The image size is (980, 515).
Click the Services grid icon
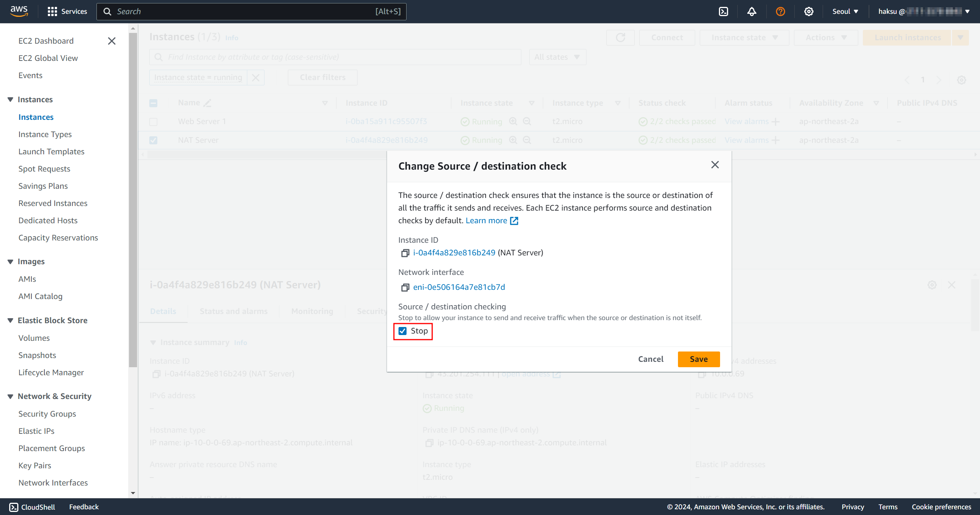point(52,11)
